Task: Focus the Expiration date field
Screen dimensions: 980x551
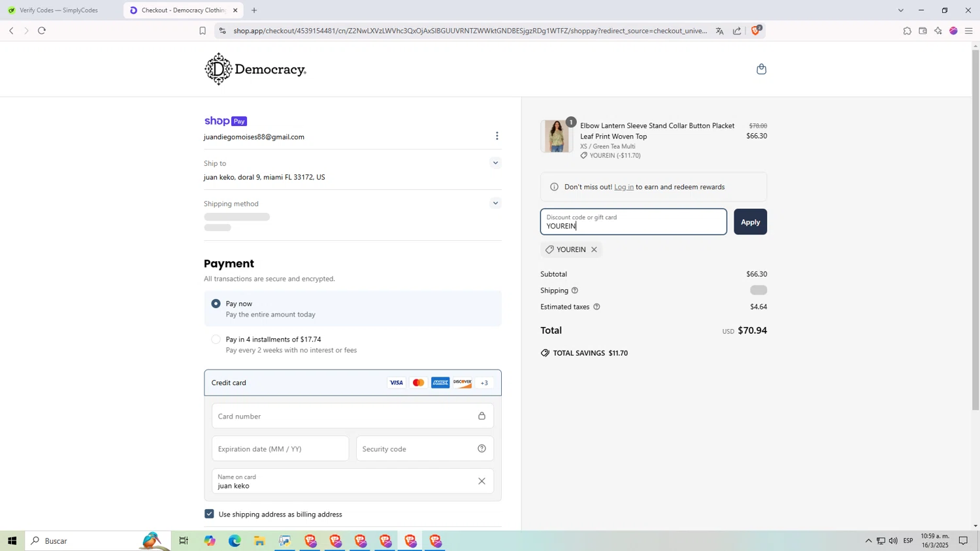Action: (280, 449)
